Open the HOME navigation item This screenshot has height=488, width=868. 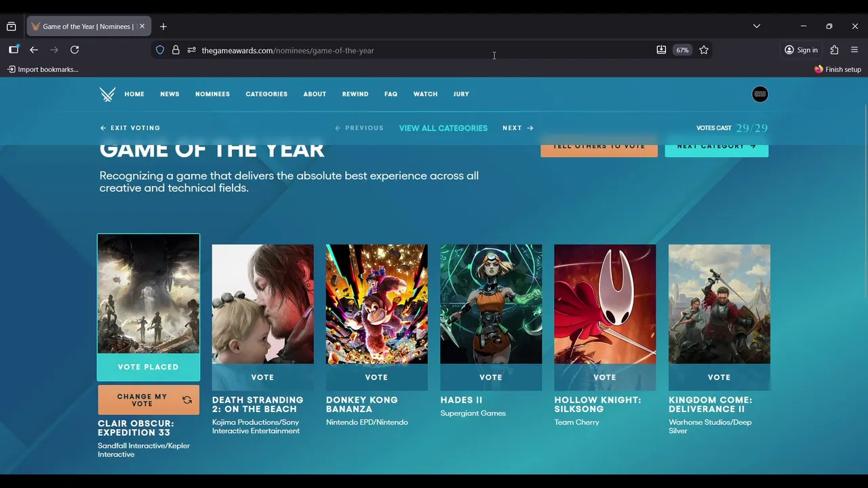(134, 94)
